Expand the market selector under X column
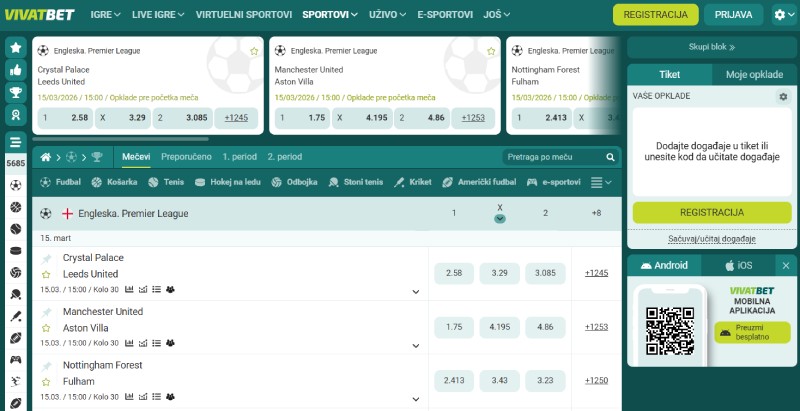Screen dimensions: 800x411 point(500,219)
